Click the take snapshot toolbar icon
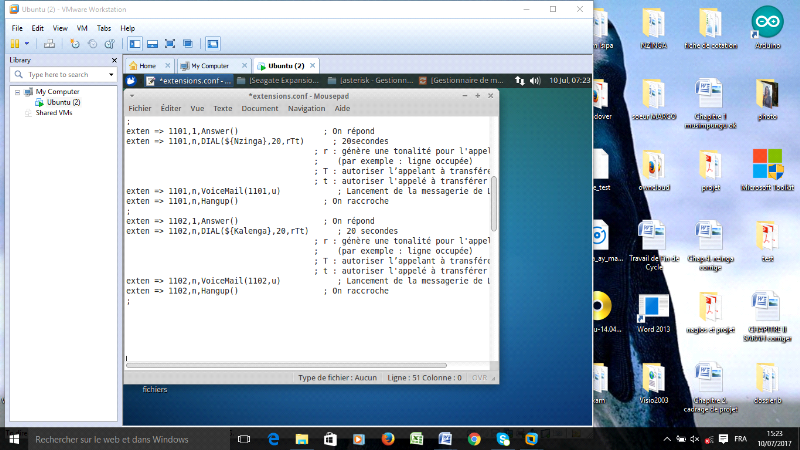Screen dimensions: 800x450 pyautogui.click(x=75, y=44)
